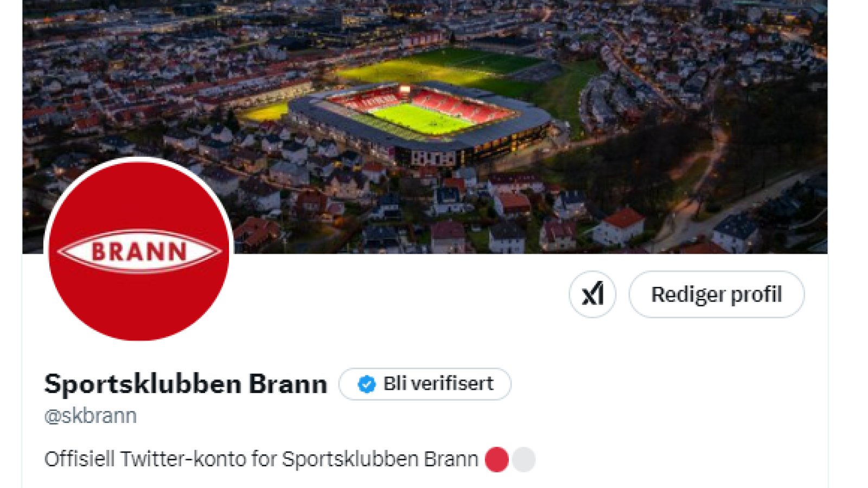This screenshot has height=488, width=868.
Task: Open the red Brann profile avatar
Action: [x=139, y=251]
